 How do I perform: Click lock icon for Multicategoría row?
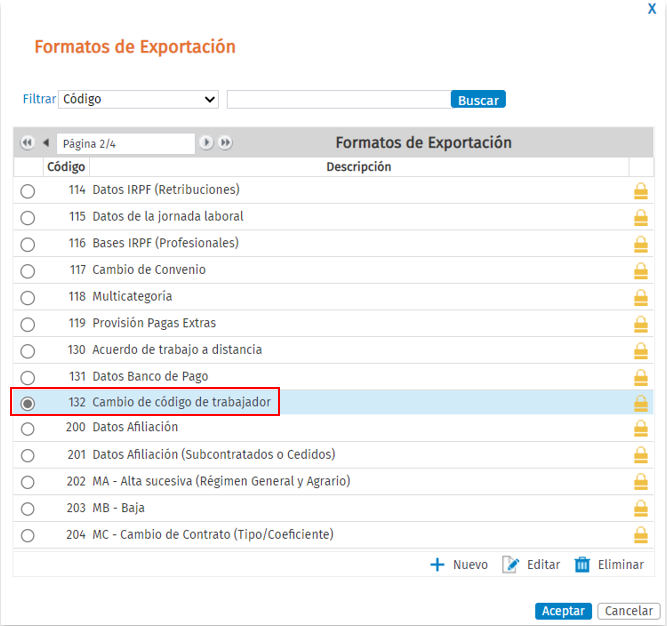pos(641,298)
